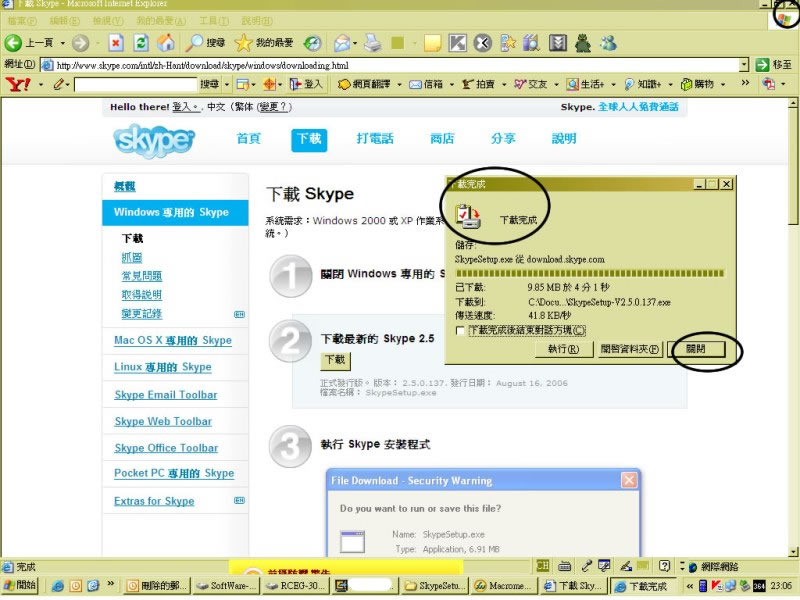Expand the Yahoo toolbar overflow chevron
Image resolution: width=800 pixels, height=600 pixels.
(745, 83)
